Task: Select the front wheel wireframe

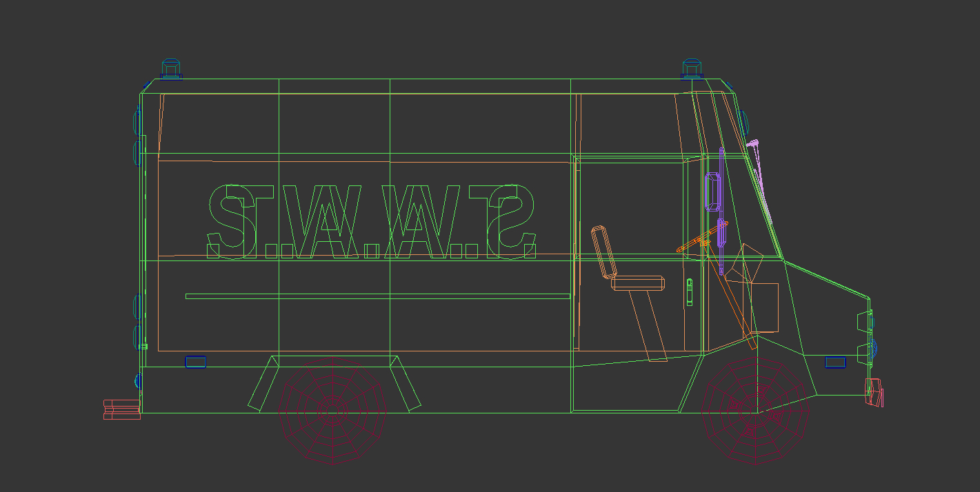Action: tap(755, 411)
